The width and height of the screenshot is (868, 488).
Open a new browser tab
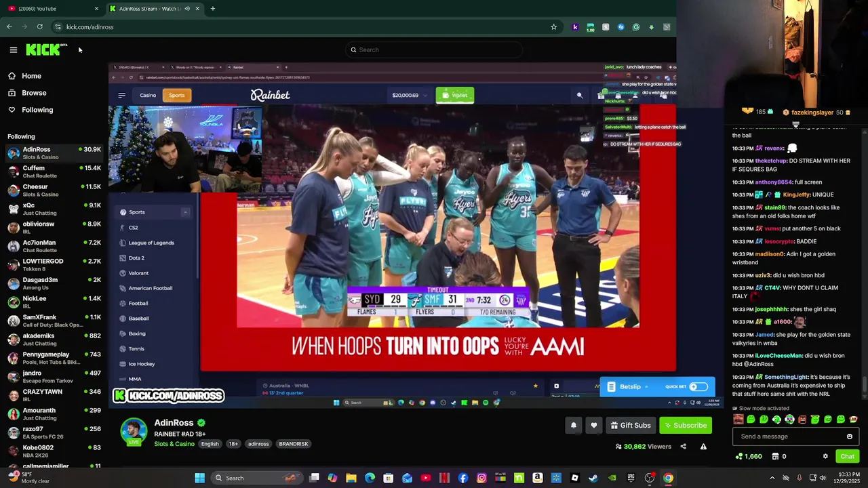(x=212, y=9)
